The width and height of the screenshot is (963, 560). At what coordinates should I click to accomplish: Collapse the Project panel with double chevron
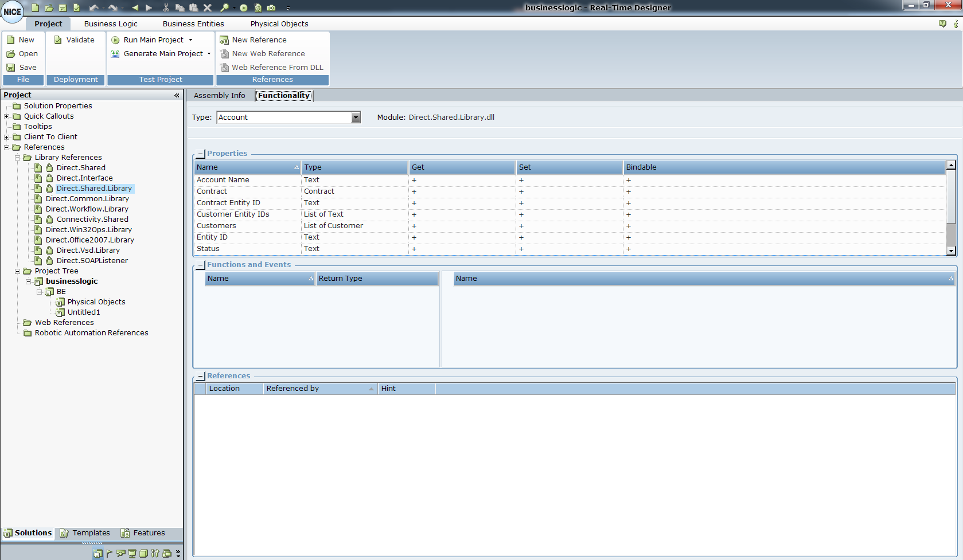click(177, 95)
